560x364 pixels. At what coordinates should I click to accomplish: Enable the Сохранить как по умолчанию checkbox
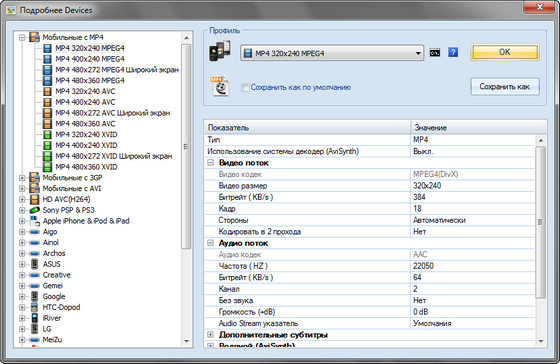245,87
